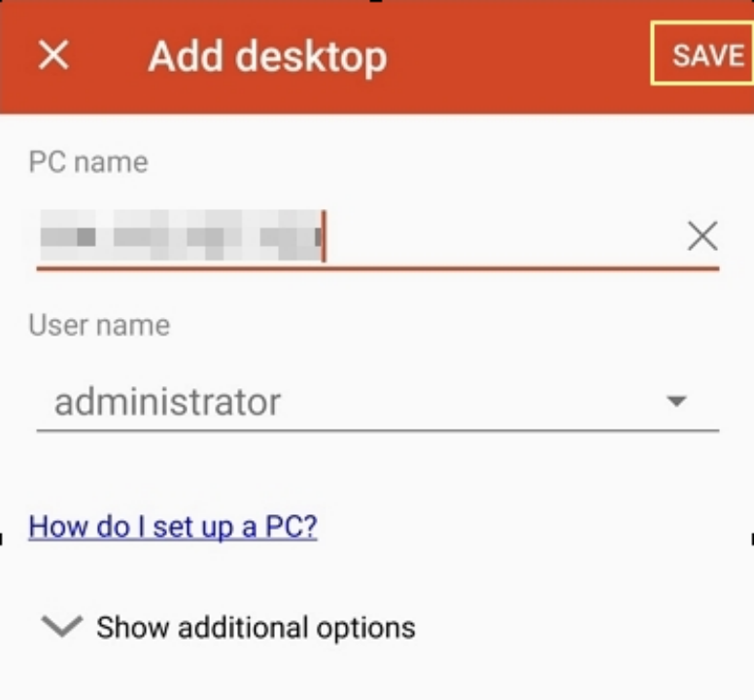Open the User name dropdown showing administrator

377,402
